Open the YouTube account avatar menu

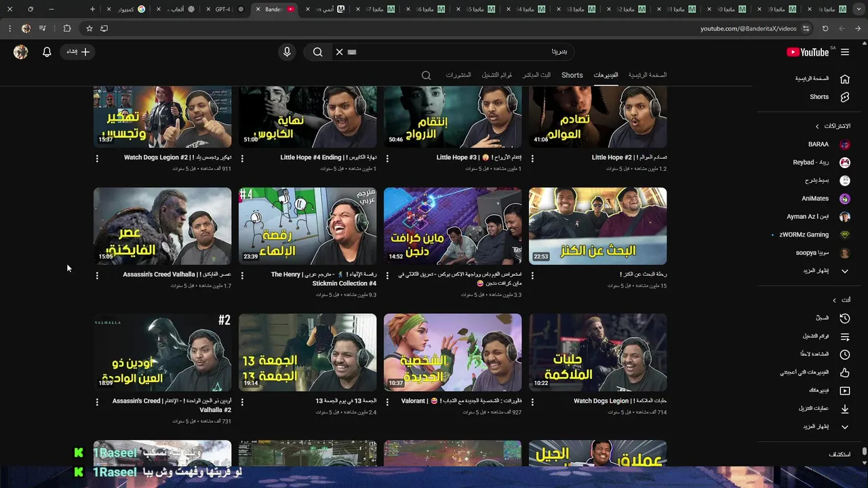coord(21,52)
